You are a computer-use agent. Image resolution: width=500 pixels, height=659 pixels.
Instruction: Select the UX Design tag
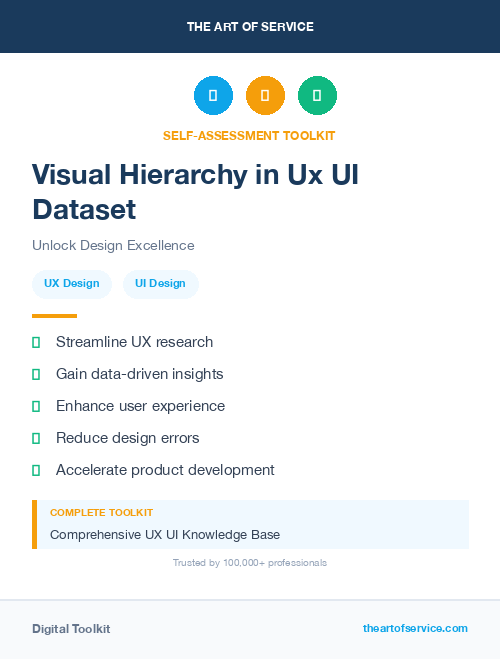click(72, 284)
